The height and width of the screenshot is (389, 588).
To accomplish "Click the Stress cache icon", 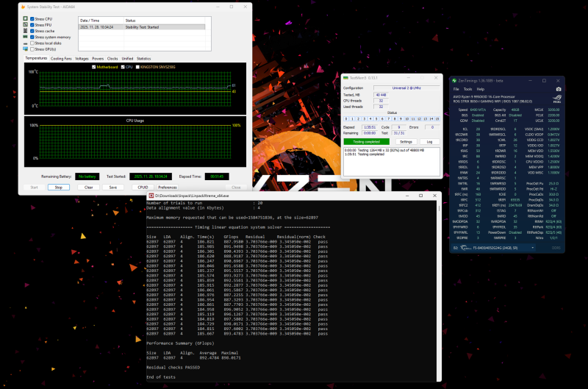I will [25, 31].
